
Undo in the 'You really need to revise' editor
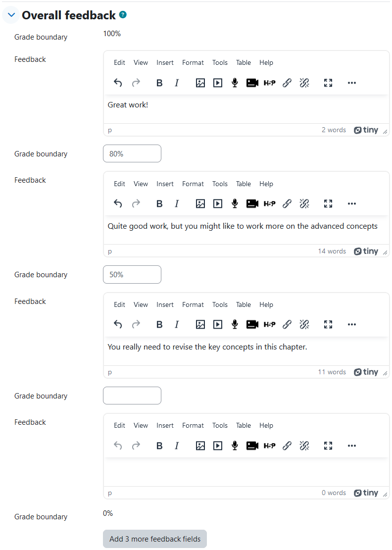pyautogui.click(x=118, y=324)
